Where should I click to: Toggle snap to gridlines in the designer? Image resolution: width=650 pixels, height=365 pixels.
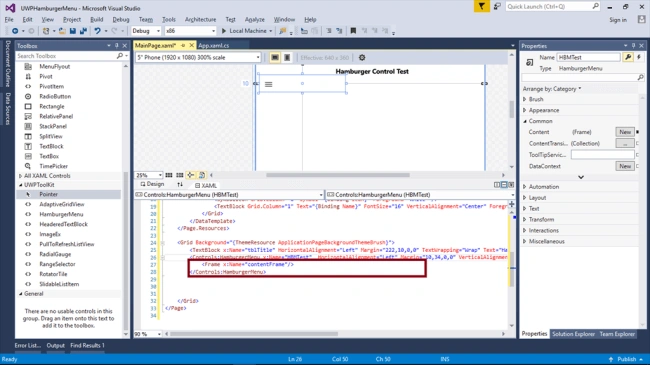click(179, 175)
